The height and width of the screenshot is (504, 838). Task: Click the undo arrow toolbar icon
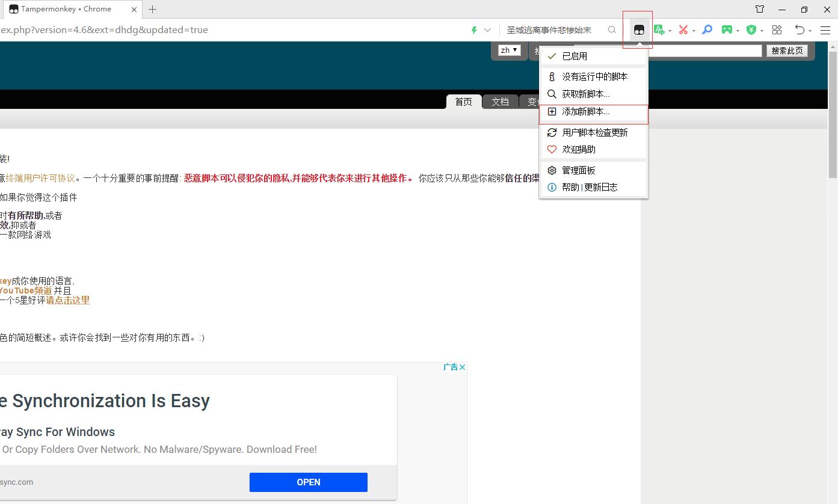(799, 30)
